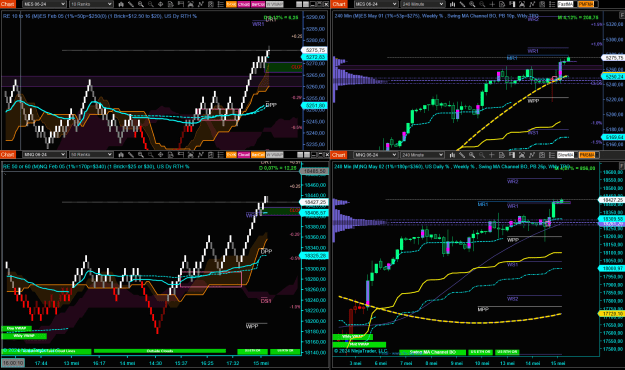Open indicators dialog in MES 10 Ranks chart

(x=200, y=4)
